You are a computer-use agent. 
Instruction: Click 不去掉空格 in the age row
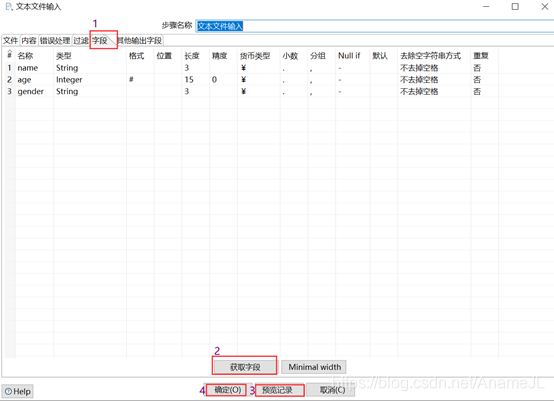pyautogui.click(x=419, y=80)
